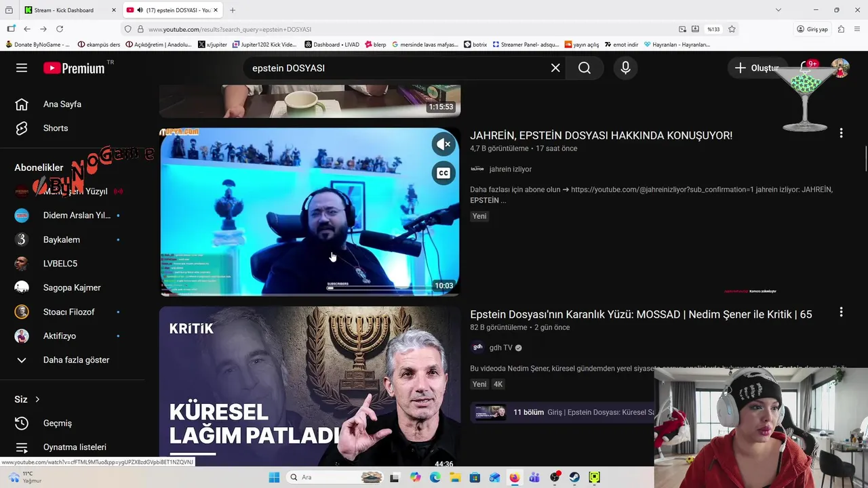The width and height of the screenshot is (868, 488).
Task: Open the 1:15:53 video thumbnail at top
Action: [309, 101]
